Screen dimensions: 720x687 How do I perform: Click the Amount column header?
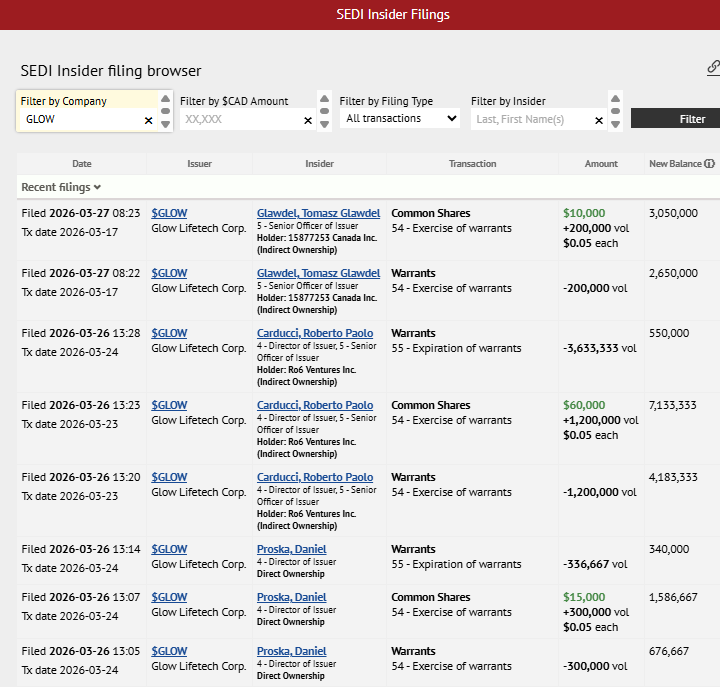point(601,164)
